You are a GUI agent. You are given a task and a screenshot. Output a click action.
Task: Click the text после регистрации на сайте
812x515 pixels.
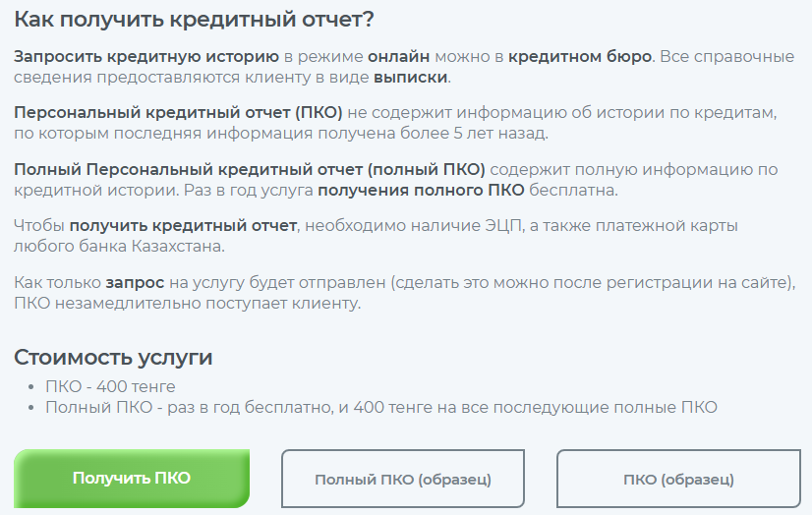tap(676, 282)
